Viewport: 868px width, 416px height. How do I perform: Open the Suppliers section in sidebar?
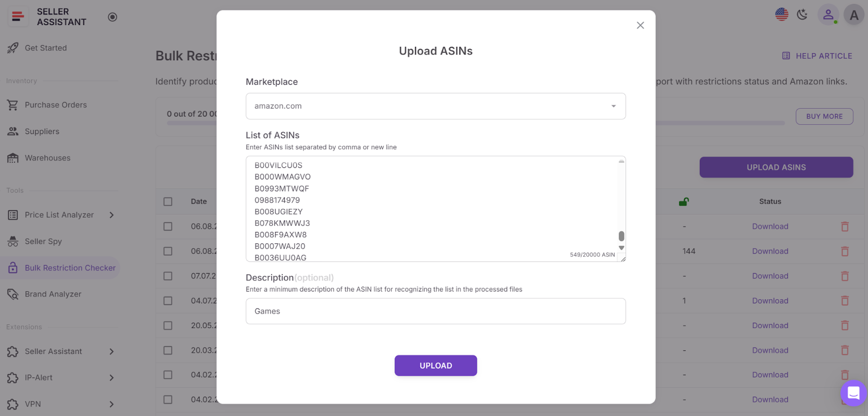coord(42,131)
